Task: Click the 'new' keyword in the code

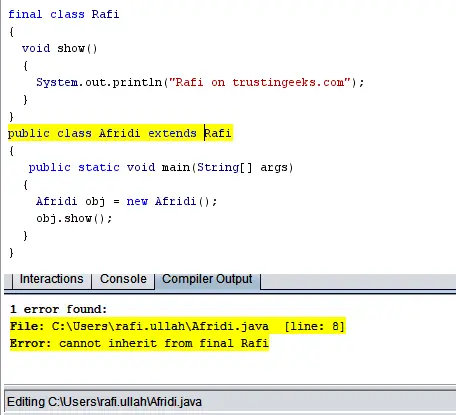Action: pos(137,202)
